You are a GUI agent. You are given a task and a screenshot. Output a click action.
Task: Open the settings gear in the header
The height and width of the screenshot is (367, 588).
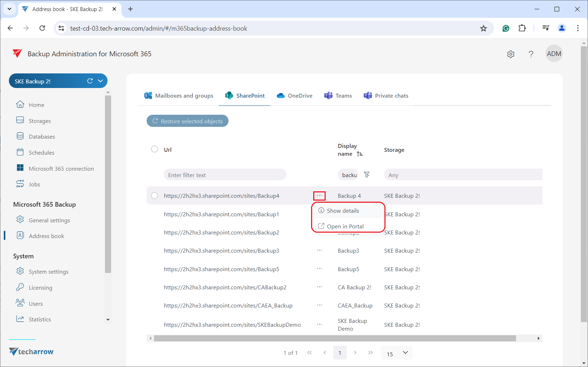pos(511,54)
